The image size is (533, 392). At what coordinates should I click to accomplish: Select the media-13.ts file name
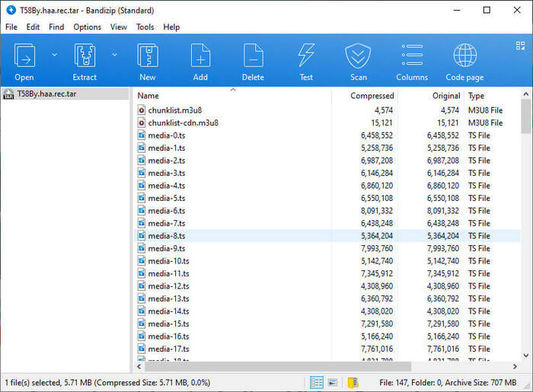168,299
